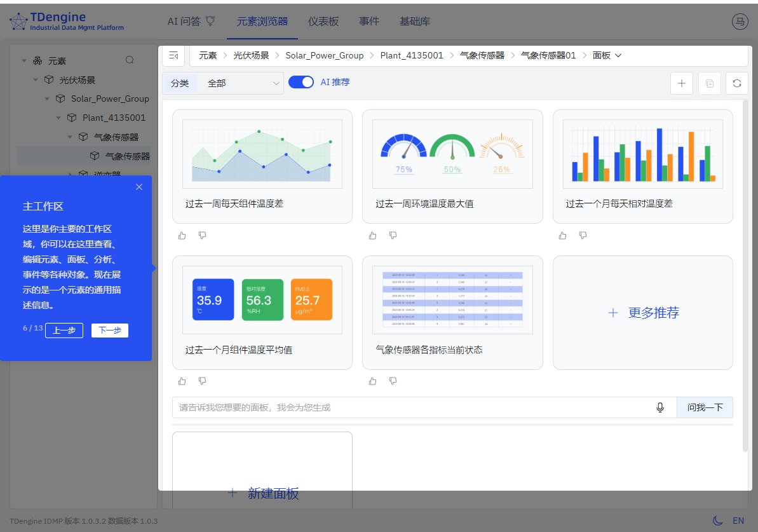Screen dimensions: 758x532
Task: Click the 元素 root tree icon
Action: coord(37,60)
